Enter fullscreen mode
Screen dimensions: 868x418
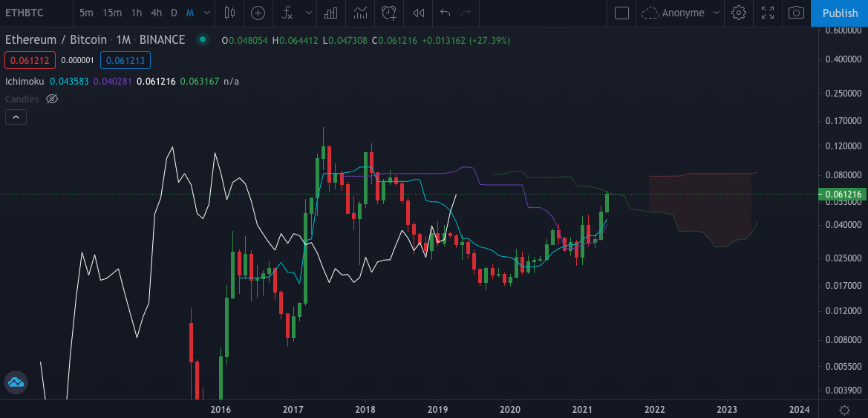[768, 13]
